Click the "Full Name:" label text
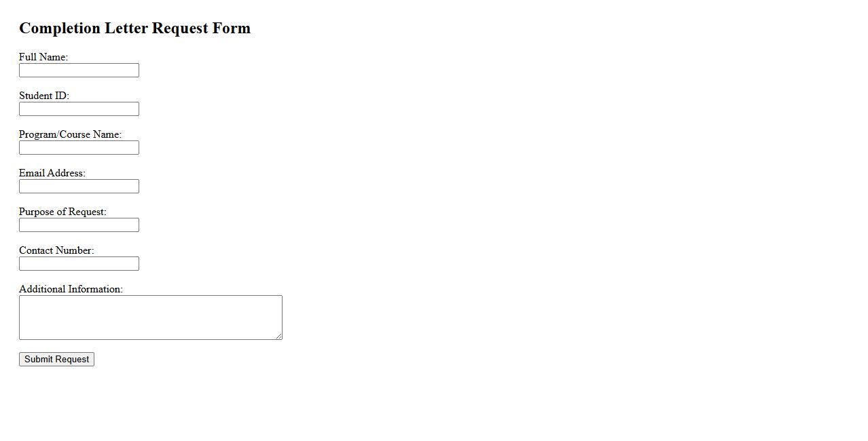Viewport: 868px width, 441px height. coord(43,57)
